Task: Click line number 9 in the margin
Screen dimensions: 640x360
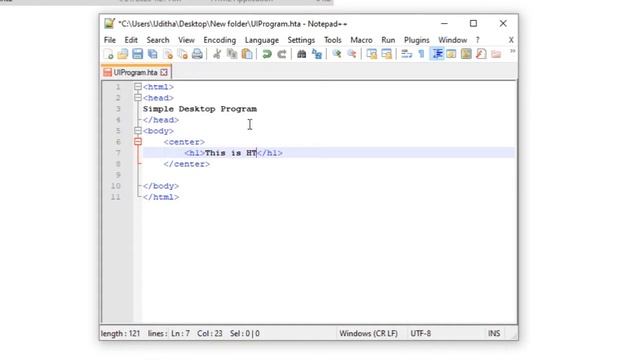Action: pyautogui.click(x=118, y=175)
